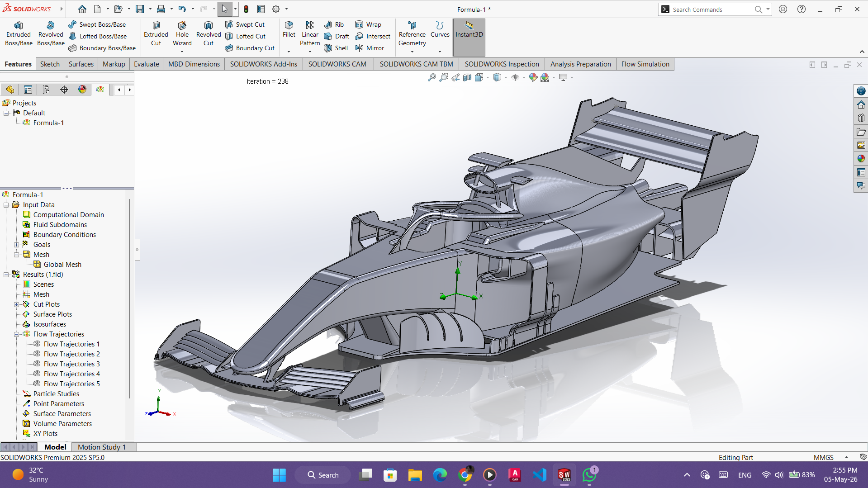Select Computational Domain in the tree

[68, 215]
